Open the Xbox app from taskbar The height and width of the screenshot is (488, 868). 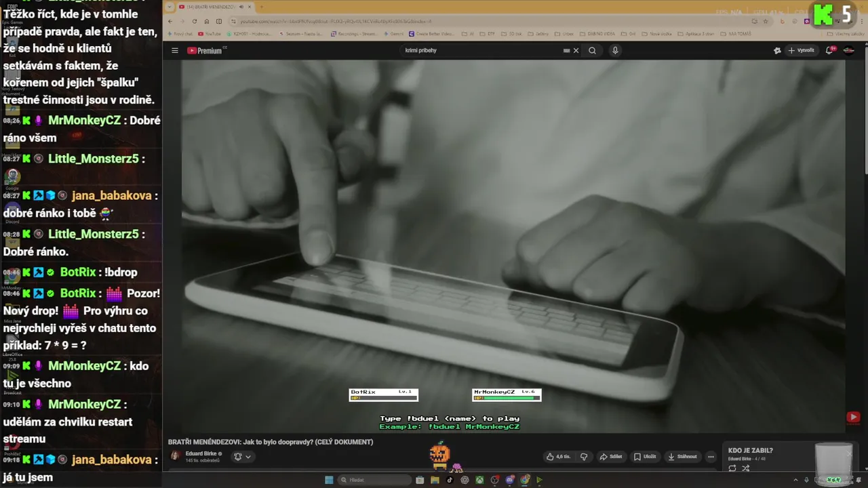[x=479, y=480]
